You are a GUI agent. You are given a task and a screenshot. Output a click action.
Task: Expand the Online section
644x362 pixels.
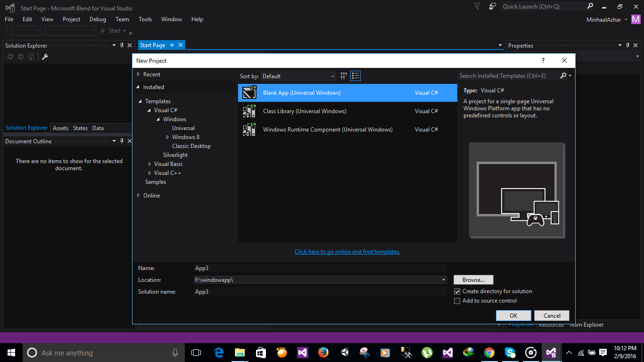coord(138,196)
